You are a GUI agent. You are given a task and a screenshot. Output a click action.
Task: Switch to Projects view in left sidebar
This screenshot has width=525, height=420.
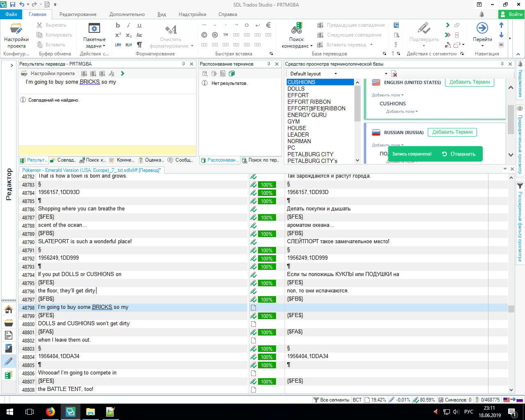click(x=9, y=323)
